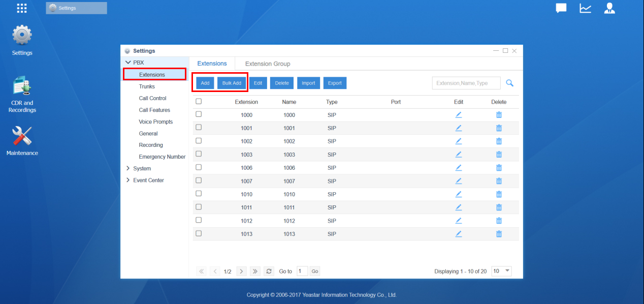The height and width of the screenshot is (304, 644).
Task: Check the box for extension 1011
Action: pos(199,207)
